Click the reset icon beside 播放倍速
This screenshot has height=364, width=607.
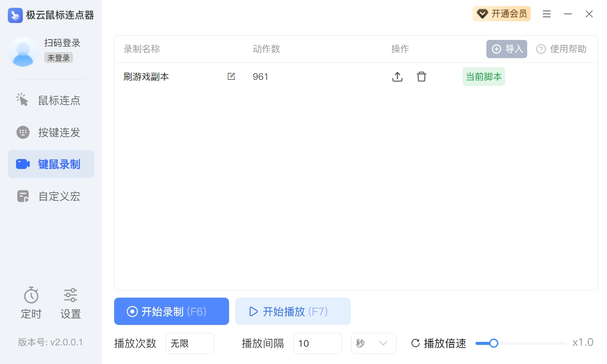click(x=415, y=343)
